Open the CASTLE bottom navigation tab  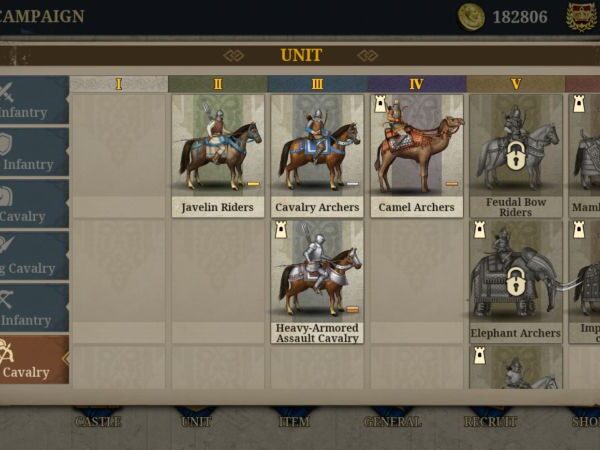(98, 420)
